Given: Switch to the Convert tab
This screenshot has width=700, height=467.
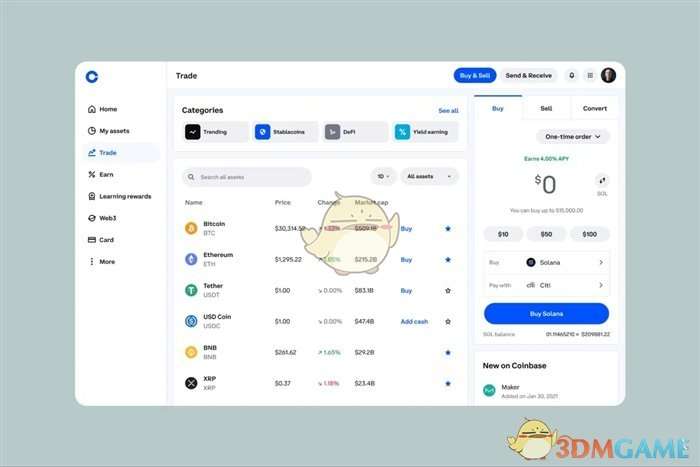Looking at the screenshot, I should pos(595,108).
